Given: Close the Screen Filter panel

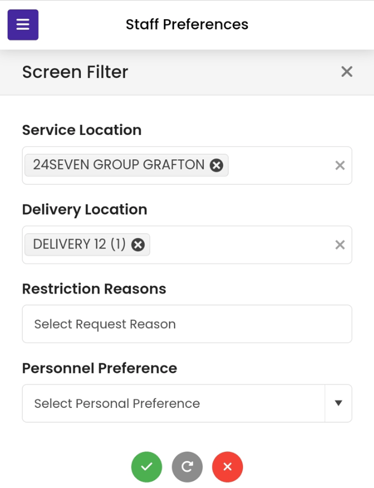Looking at the screenshot, I should 347,72.
